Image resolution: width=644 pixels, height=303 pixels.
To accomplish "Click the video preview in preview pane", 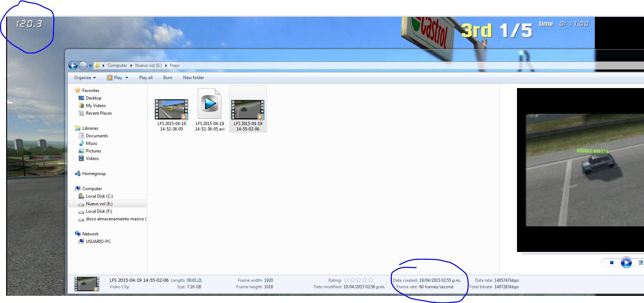I will click(580, 170).
